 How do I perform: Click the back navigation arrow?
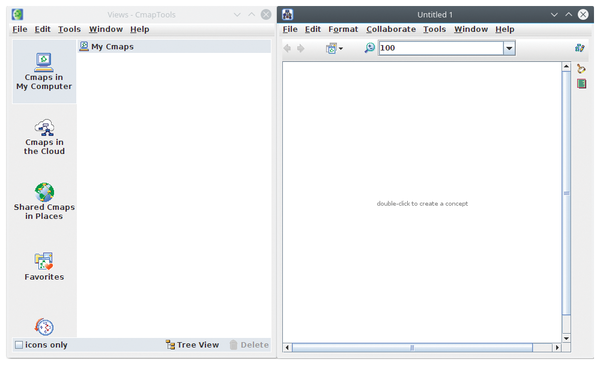click(x=287, y=48)
